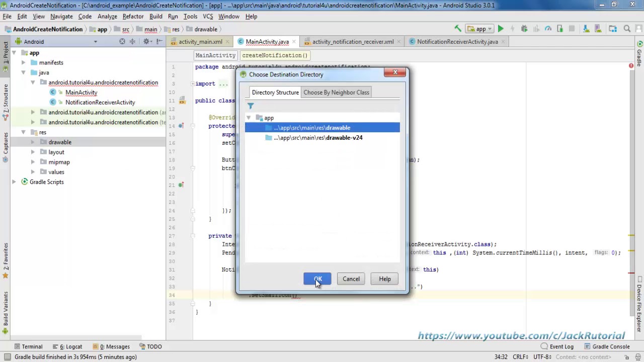Screen dimensions: 644x362
Task: Close the activity_main.xml tab
Action: [x=228, y=42]
